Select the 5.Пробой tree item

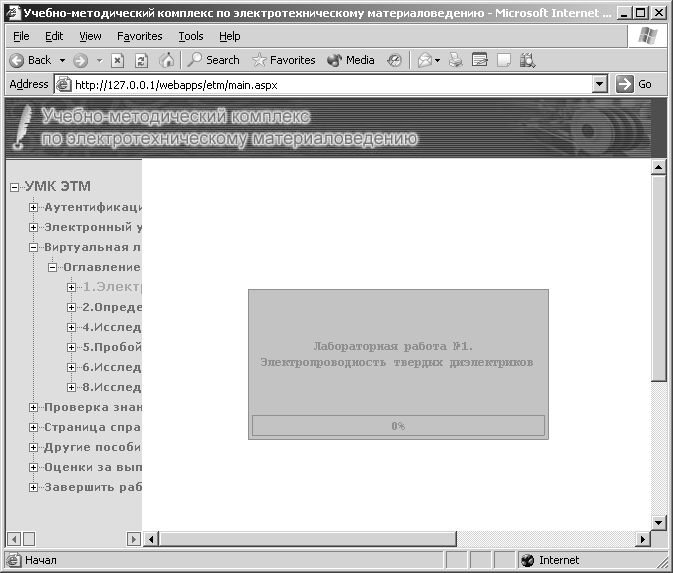[112, 347]
